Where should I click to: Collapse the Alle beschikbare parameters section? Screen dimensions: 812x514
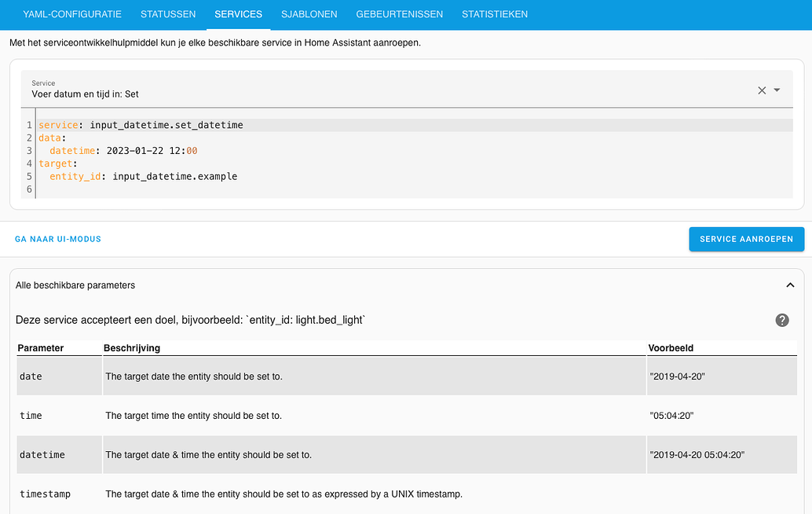[790, 285]
